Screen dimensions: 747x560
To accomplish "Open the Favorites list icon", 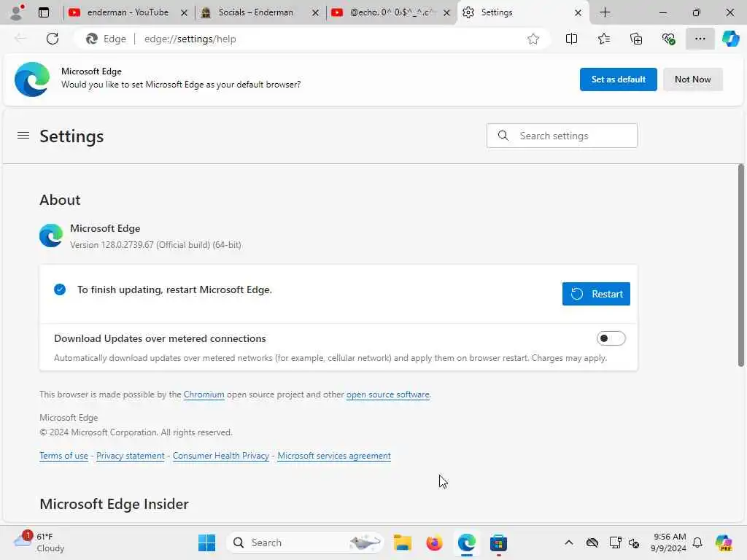I will pyautogui.click(x=603, y=39).
